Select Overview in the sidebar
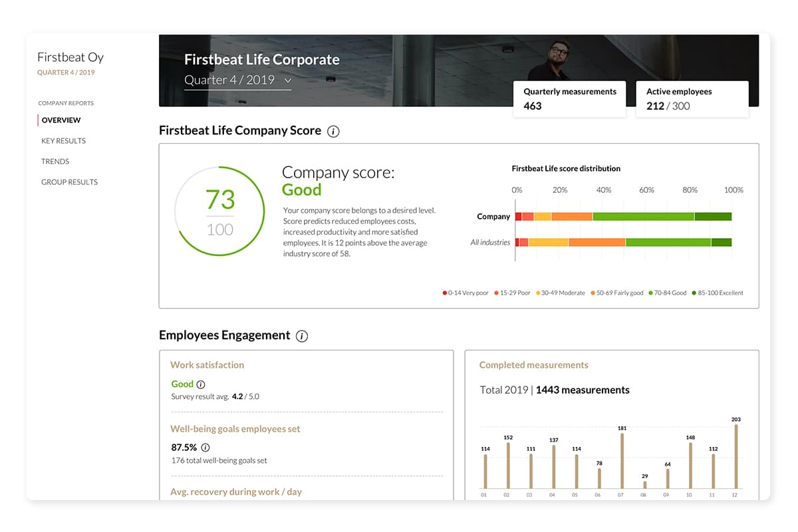798x532 pixels. 61,120
